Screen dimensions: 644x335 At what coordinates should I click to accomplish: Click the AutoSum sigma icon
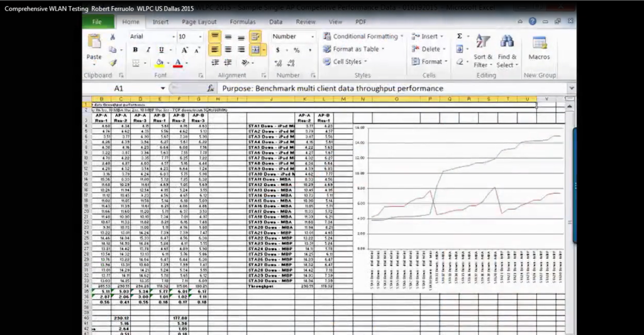(x=460, y=36)
